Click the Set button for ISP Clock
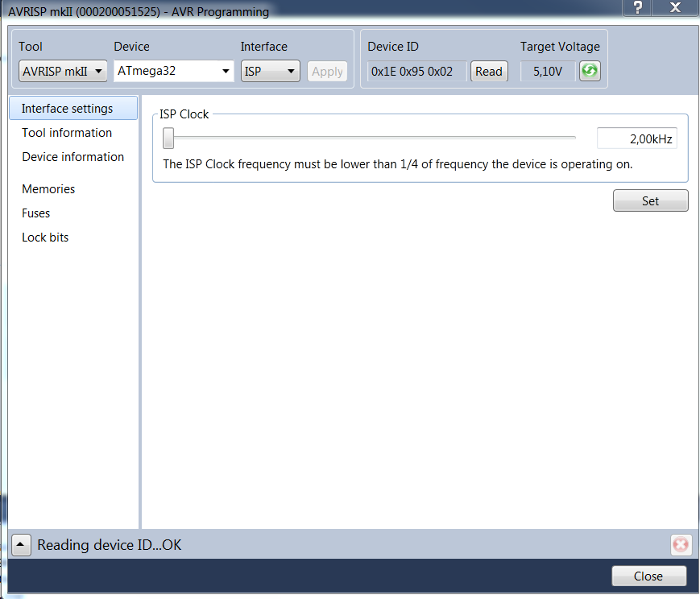This screenshot has height=599, width=700. point(650,200)
